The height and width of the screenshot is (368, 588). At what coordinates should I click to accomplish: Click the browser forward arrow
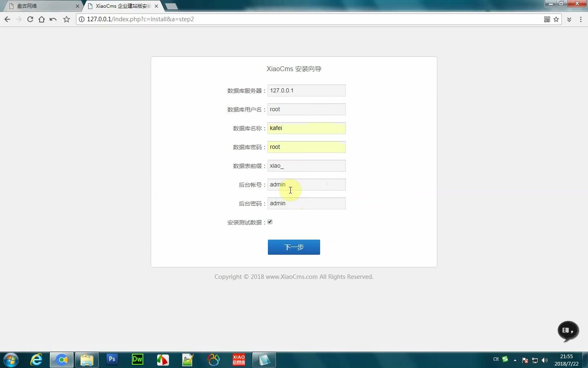tap(19, 19)
